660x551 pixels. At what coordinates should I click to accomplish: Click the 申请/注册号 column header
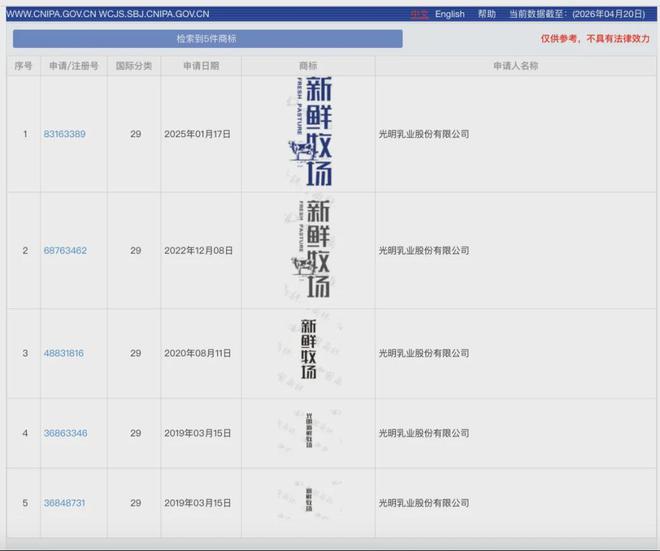click(x=74, y=66)
